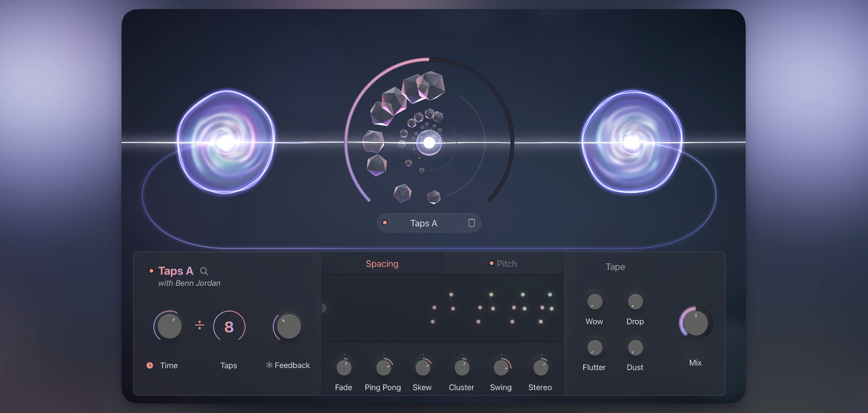Switch to the Pitch tab
Screen dimensions: 868x413
tap(507, 263)
